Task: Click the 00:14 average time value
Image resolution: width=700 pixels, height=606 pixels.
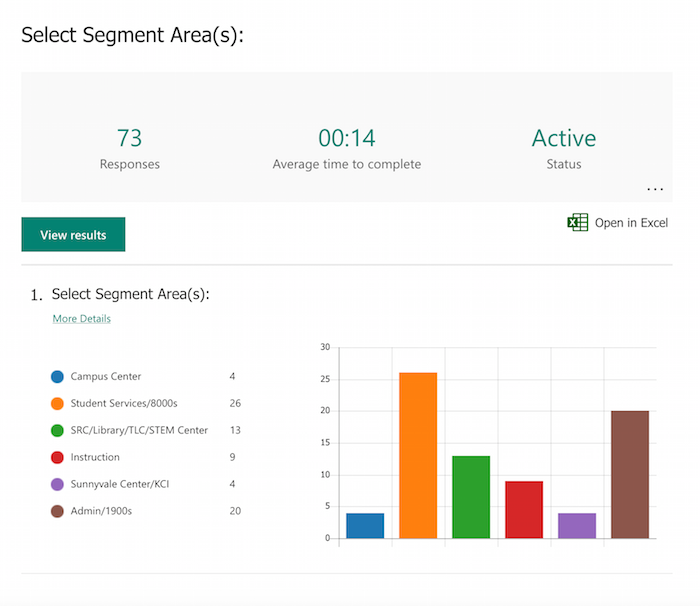Action: click(346, 138)
